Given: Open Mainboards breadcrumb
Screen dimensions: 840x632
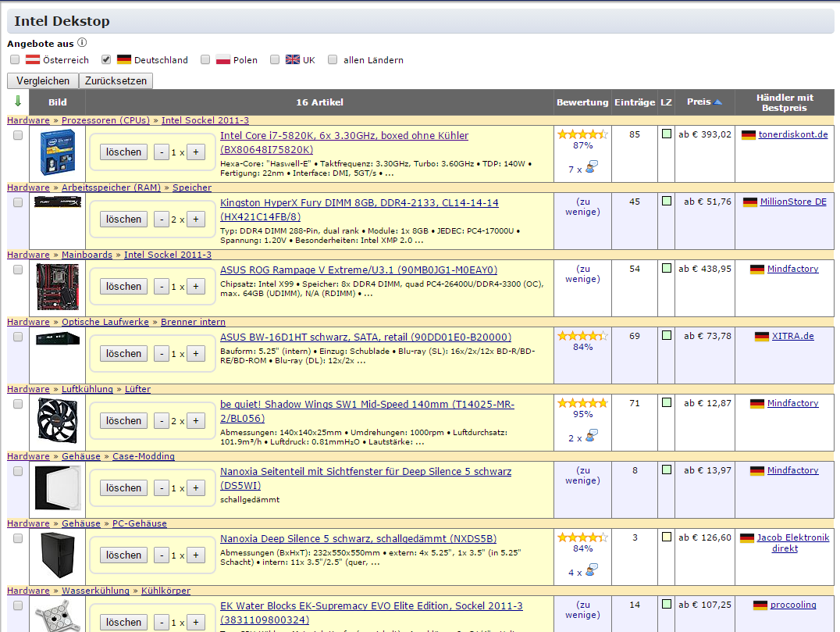Looking at the screenshot, I should [x=87, y=255].
